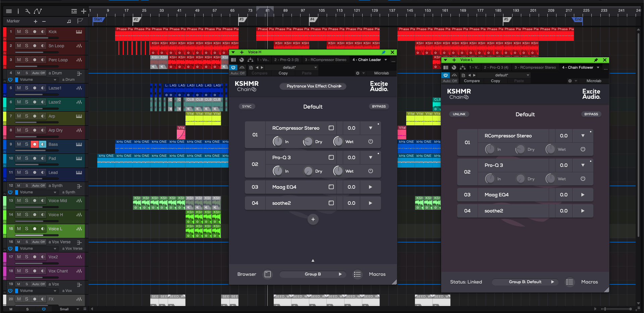
Task: Toggle RCompressor Stereo slot power in Voice H
Action: pos(371,141)
